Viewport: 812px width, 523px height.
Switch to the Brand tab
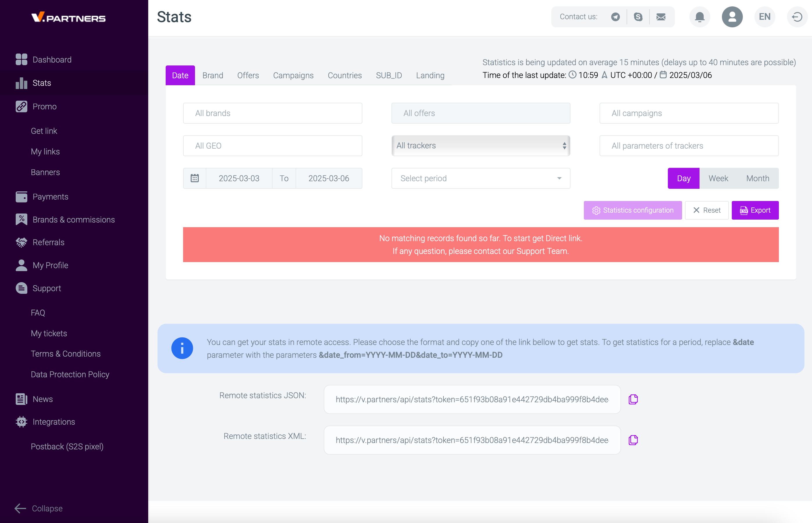[x=213, y=75]
